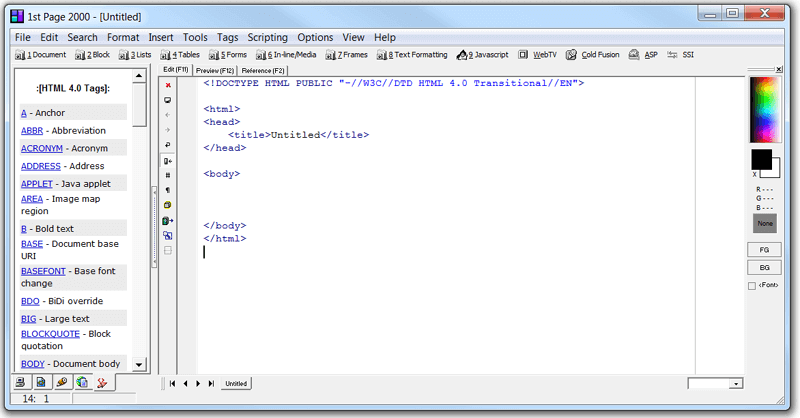800x418 pixels.
Task: Click the right arrow icon in the vertical toolbar
Action: pos(168,130)
